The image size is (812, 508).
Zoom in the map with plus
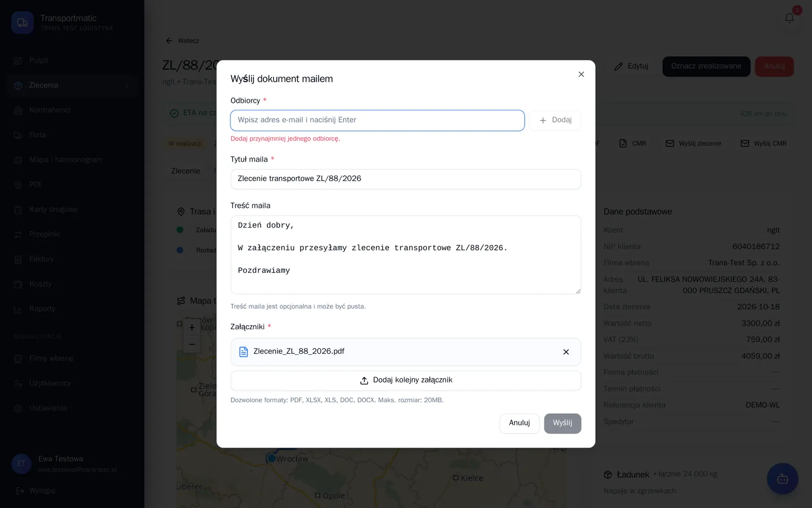click(192, 328)
